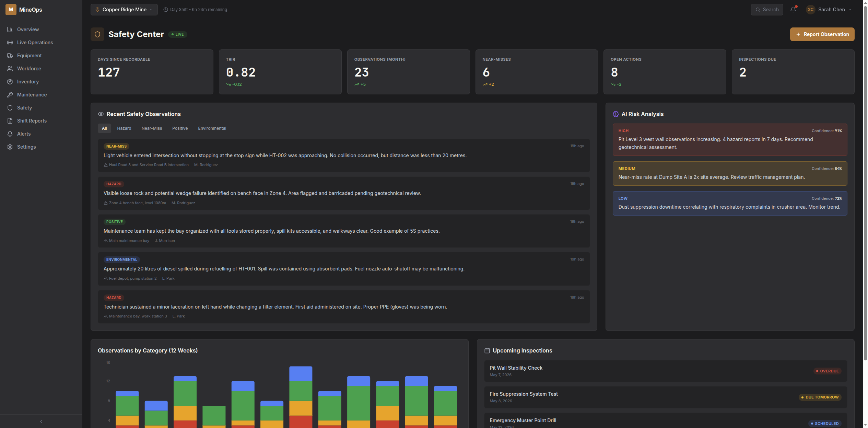Screen dimensions: 868x428
Task: Click the Safety Center shield icon
Action: pyautogui.click(x=97, y=34)
